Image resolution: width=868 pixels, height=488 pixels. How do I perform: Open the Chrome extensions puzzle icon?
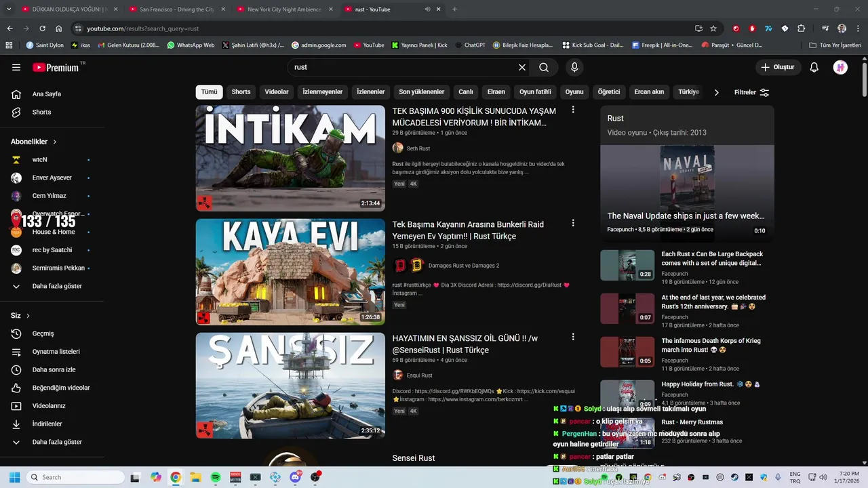(801, 28)
